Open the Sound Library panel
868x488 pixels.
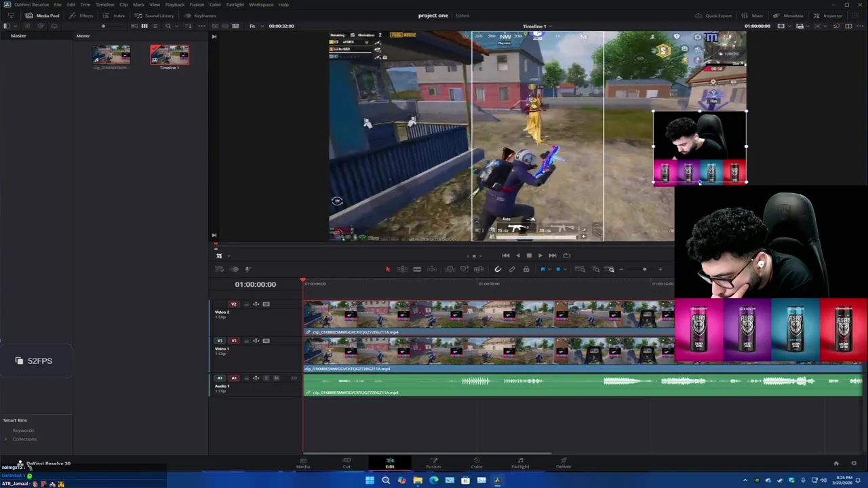click(x=155, y=16)
